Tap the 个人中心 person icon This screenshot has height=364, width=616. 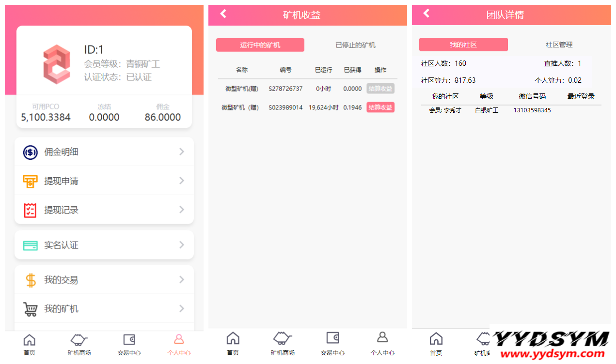tap(179, 344)
